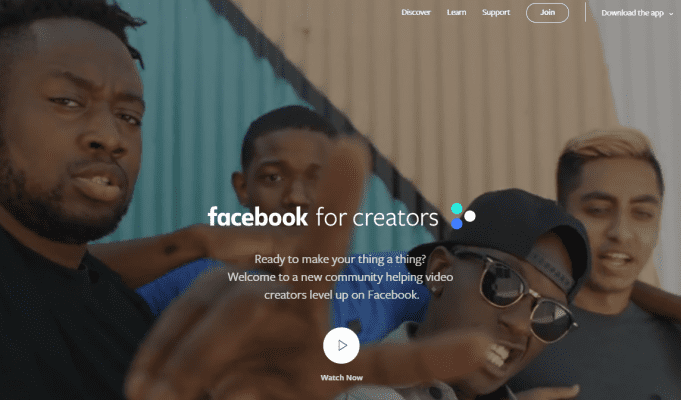This screenshot has width=681, height=400.
Task: Click the bold facebook wordmark
Action: (x=258, y=216)
